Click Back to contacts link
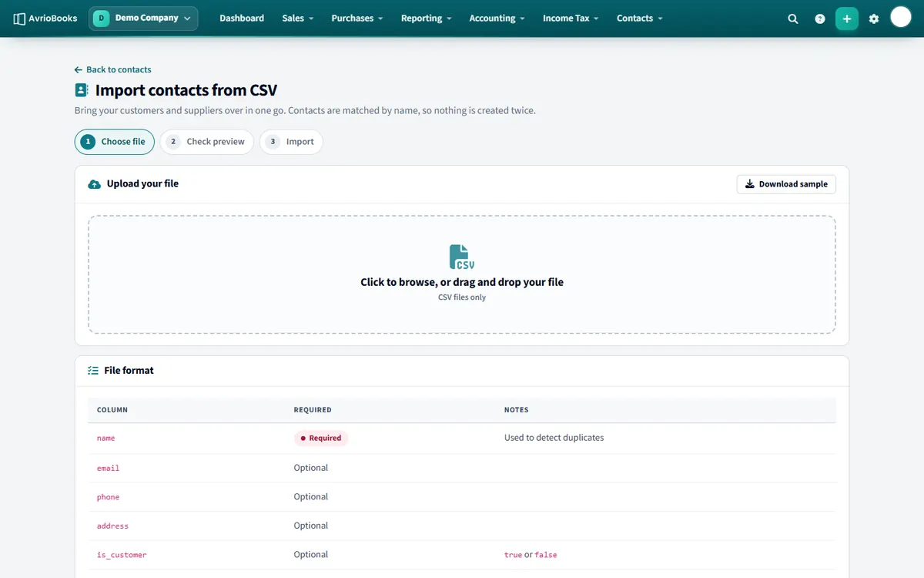 pos(113,69)
